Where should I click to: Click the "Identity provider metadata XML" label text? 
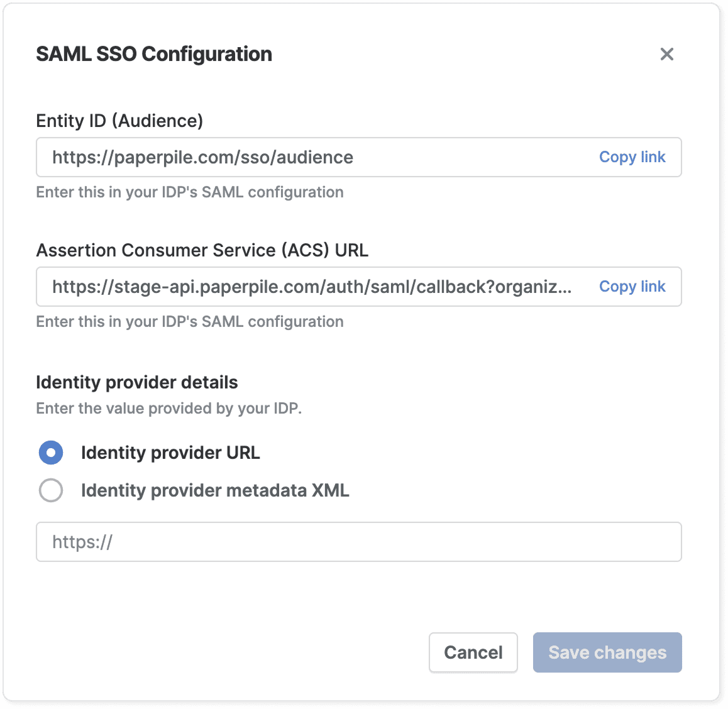tap(215, 490)
